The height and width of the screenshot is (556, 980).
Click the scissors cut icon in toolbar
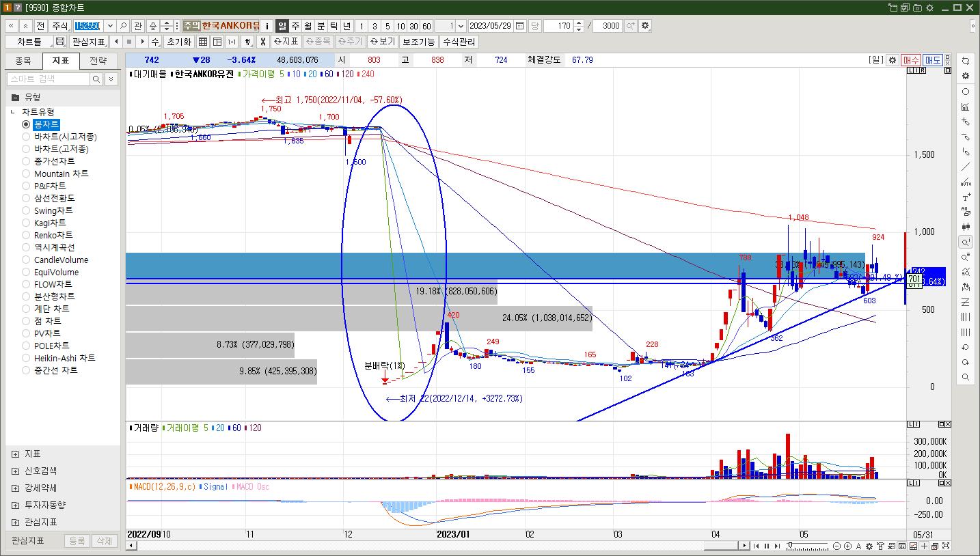tap(262, 42)
